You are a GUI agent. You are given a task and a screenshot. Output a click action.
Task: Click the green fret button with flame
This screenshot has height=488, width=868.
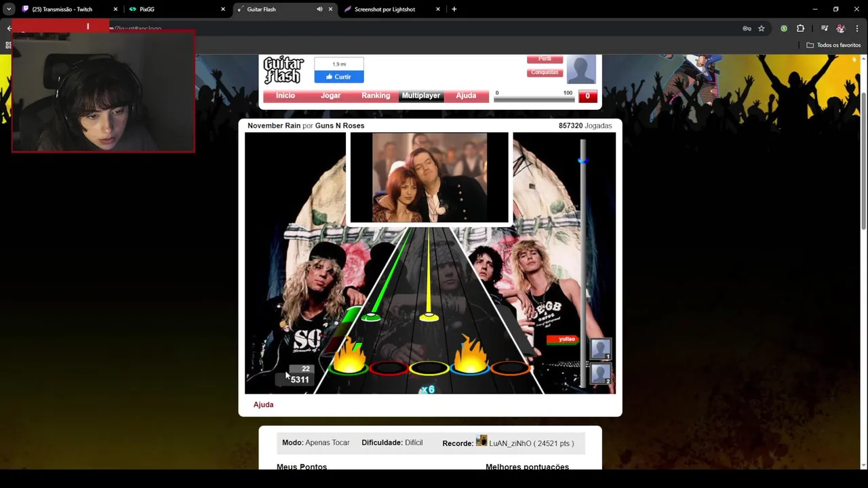coord(349,367)
